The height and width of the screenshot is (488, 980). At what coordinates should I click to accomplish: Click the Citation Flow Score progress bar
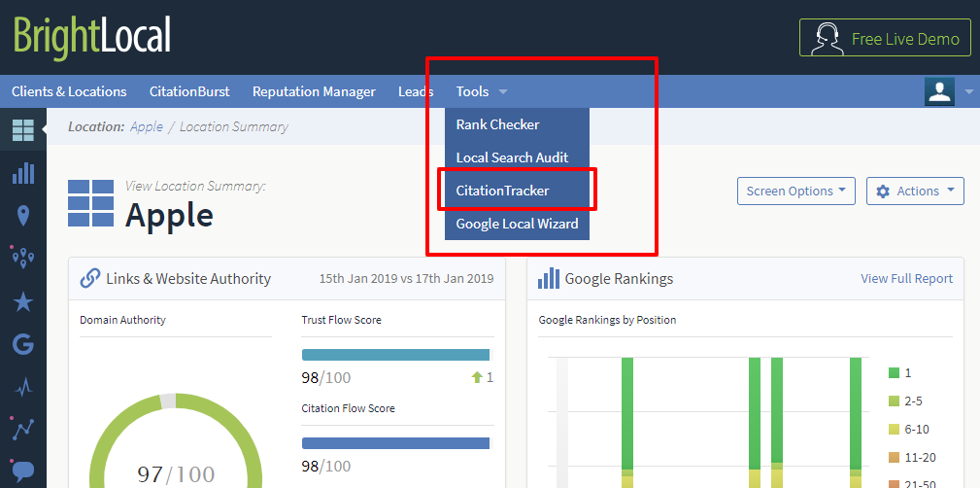tap(397, 443)
